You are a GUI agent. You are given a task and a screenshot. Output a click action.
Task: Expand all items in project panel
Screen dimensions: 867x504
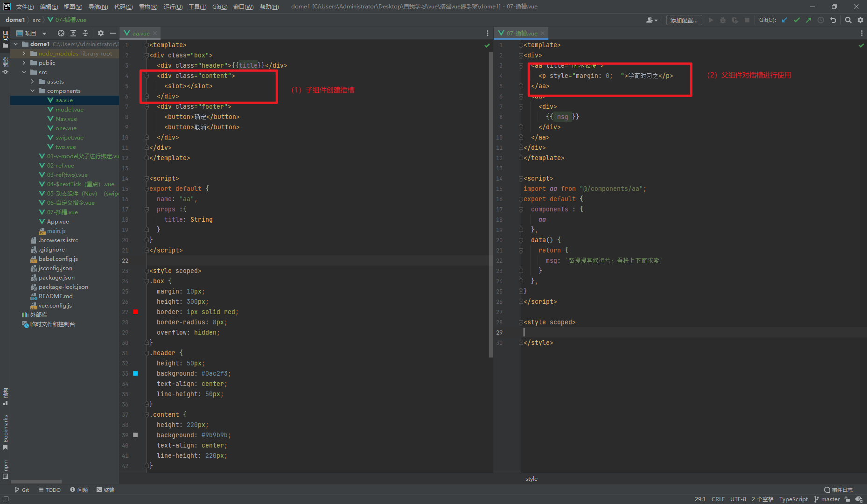[x=73, y=33]
